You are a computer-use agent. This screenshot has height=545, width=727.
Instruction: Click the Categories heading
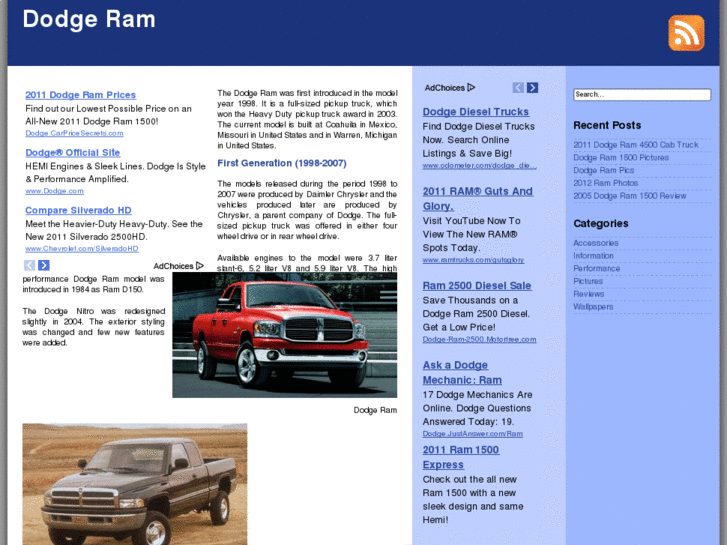600,224
